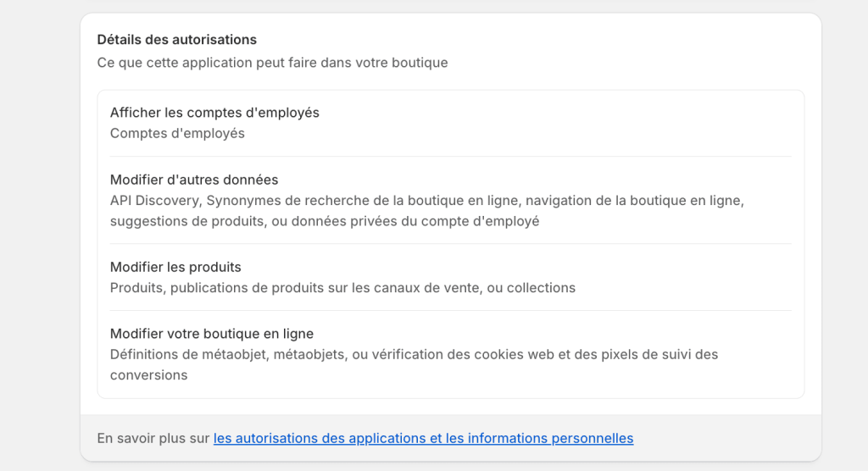Open the app permissions and personal information link
The image size is (868, 471).
[x=423, y=439]
